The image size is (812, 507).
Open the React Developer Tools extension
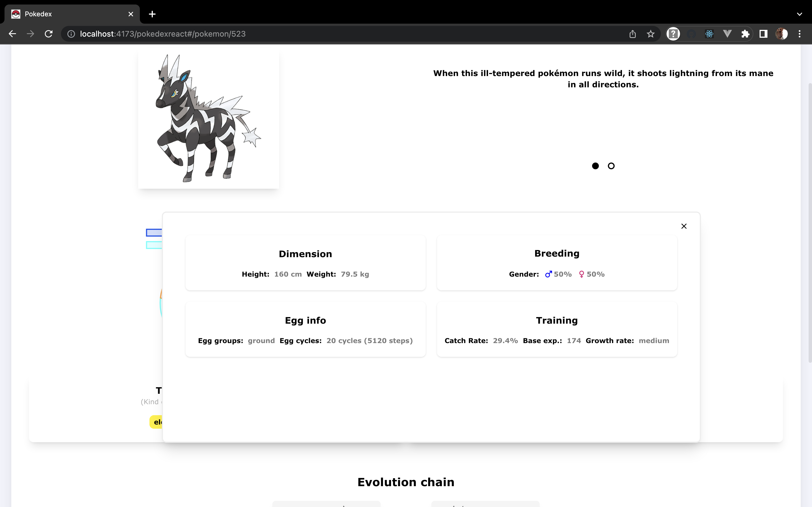pos(709,34)
